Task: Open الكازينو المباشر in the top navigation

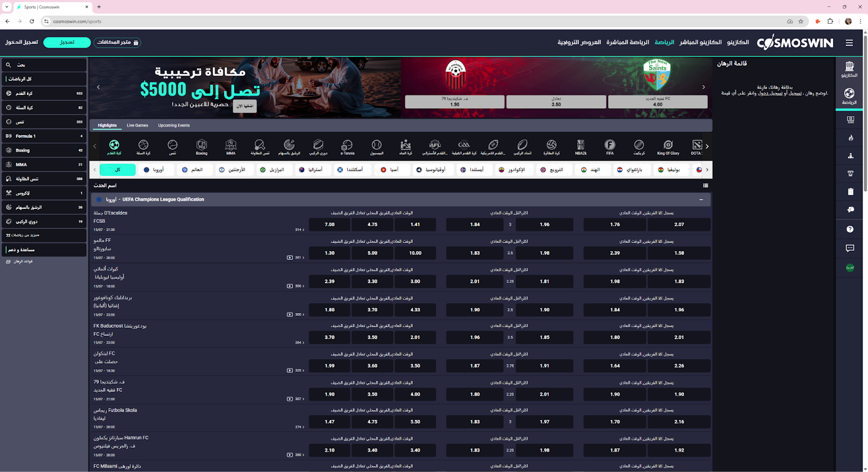Action: (x=700, y=42)
